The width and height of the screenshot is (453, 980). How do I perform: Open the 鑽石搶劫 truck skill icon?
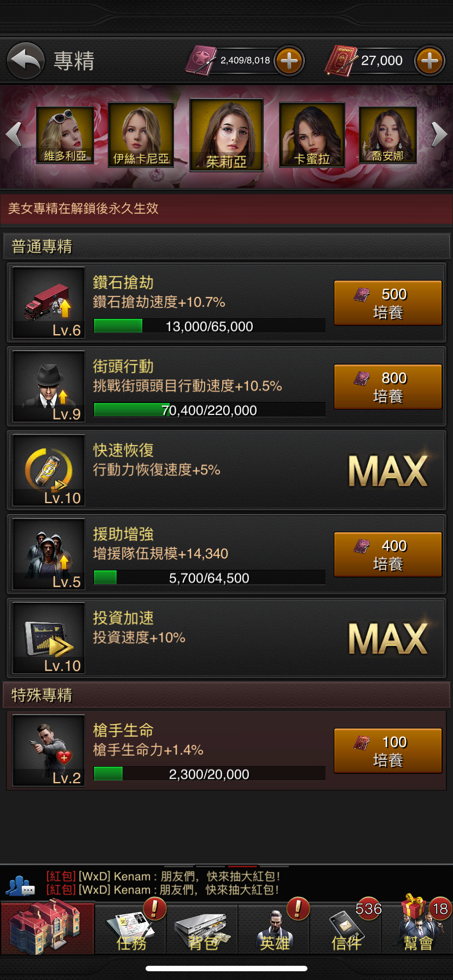(x=49, y=302)
